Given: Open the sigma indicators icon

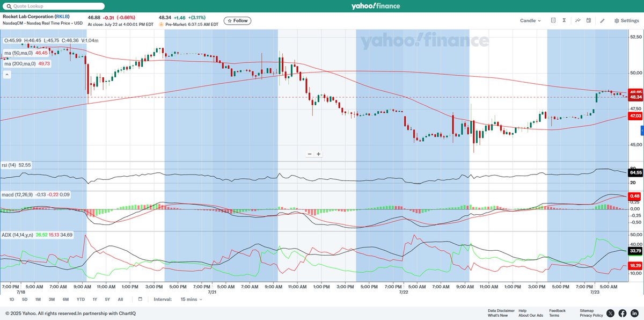Looking at the screenshot, I should [564, 20].
